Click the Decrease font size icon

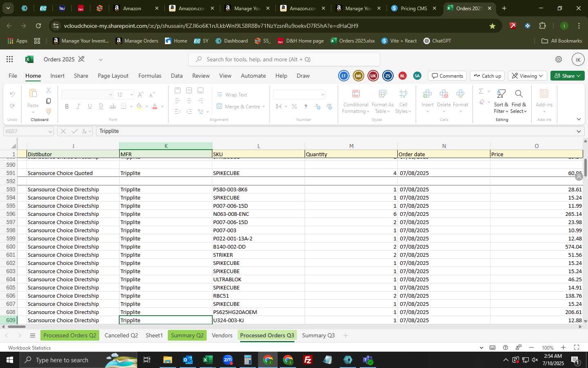point(152,95)
